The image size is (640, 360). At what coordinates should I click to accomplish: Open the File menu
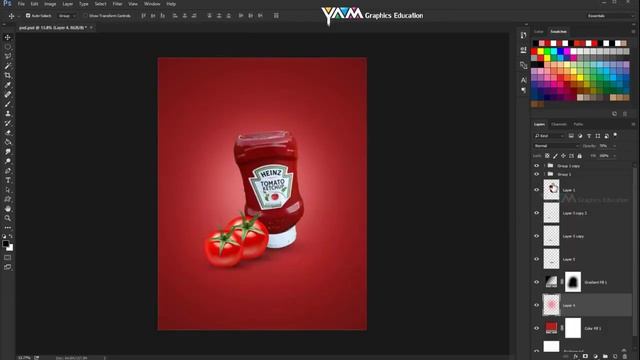point(21,4)
